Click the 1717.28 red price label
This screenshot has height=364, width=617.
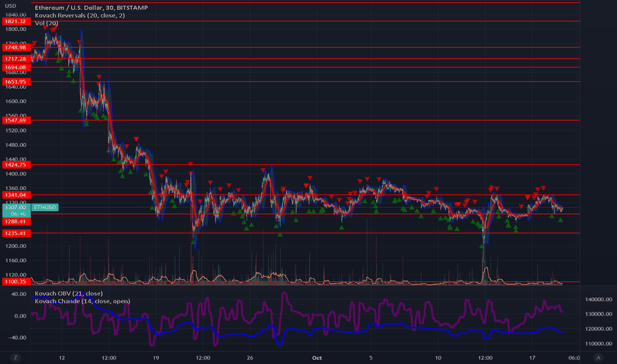(x=16, y=59)
